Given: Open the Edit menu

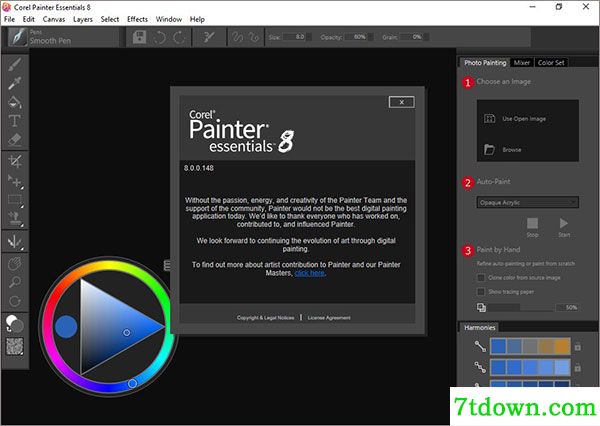Looking at the screenshot, I should pos(29,19).
